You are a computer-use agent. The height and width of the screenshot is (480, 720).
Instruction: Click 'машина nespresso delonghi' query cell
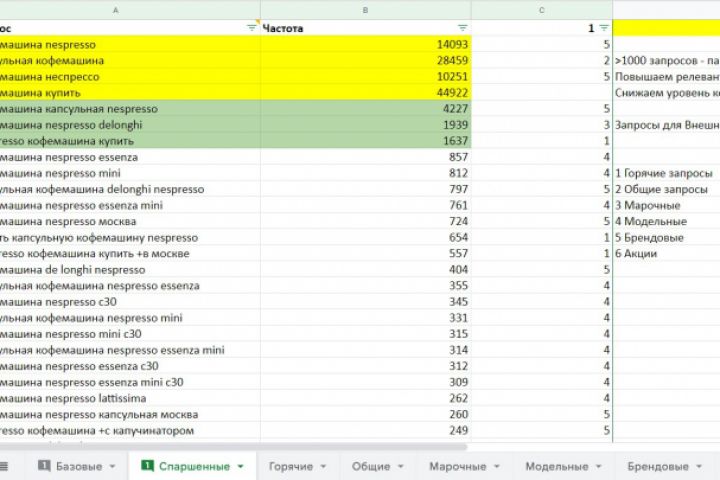coord(130,125)
